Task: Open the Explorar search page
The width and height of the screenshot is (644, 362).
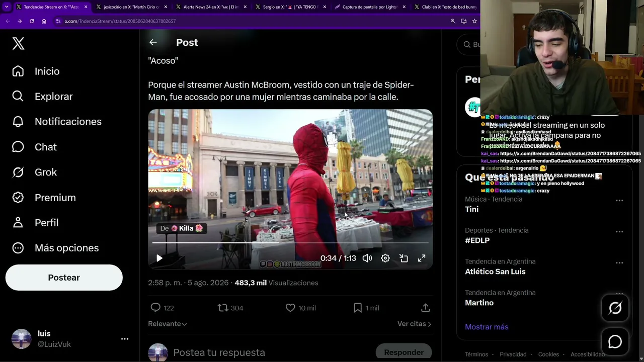Action: point(42,97)
